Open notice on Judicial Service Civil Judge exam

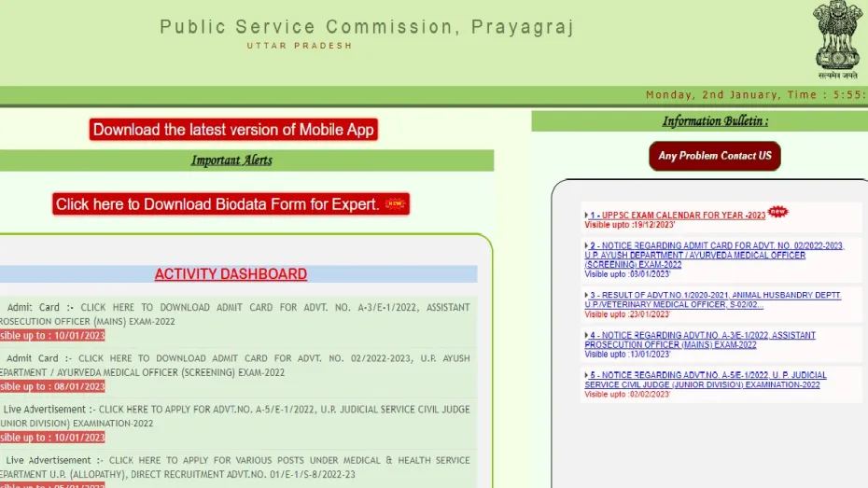[x=706, y=380]
